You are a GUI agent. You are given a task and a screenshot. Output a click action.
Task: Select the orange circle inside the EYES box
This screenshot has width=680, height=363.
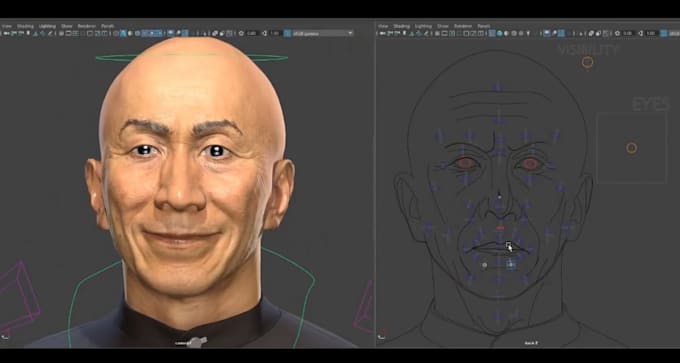[x=631, y=148]
